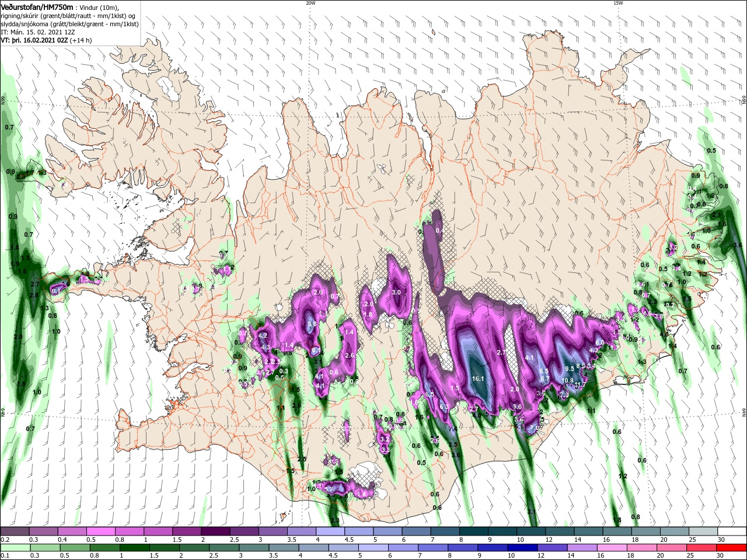
Task: Click the deep blue 10–12 swatch in bottom legend row
Action: 523,548
